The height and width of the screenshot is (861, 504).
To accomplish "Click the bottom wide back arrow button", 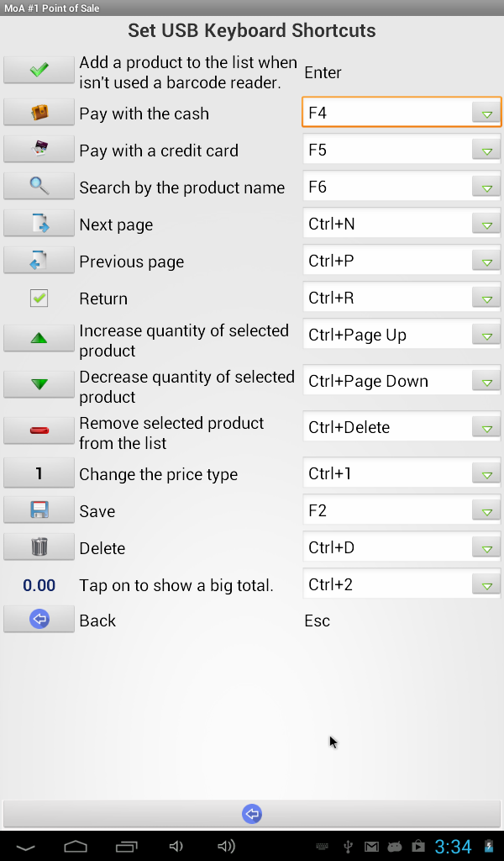I will click(252, 814).
